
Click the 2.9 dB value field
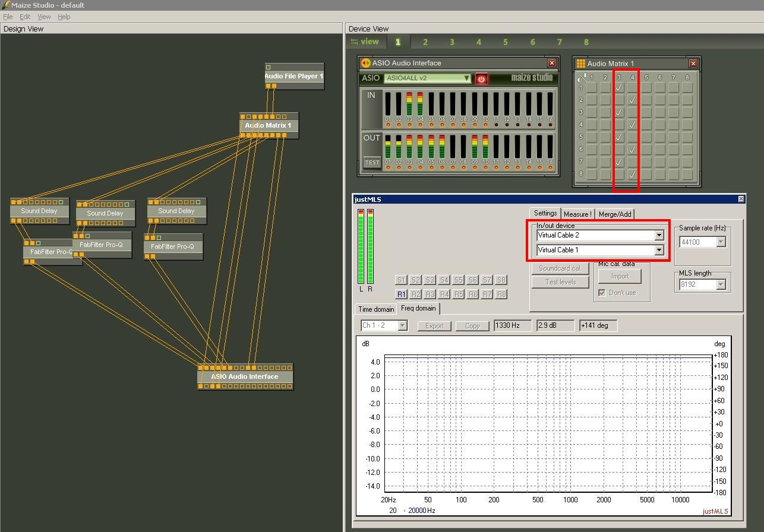tap(555, 325)
